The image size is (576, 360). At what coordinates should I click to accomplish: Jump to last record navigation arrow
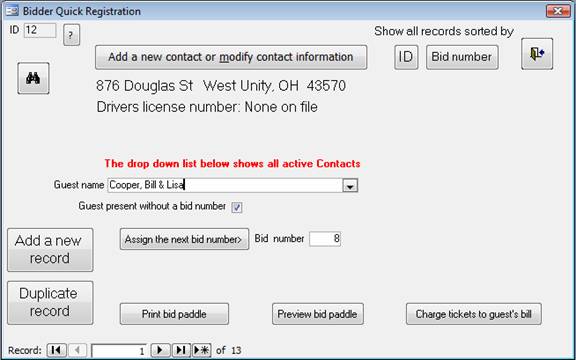181,350
